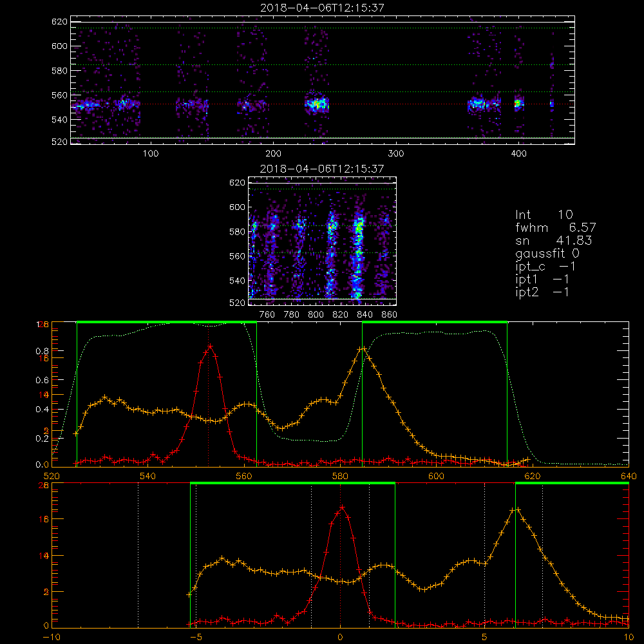
Task: Click the middle spectrogram title 2018-04-06T12:15:37
Action: coord(322,169)
